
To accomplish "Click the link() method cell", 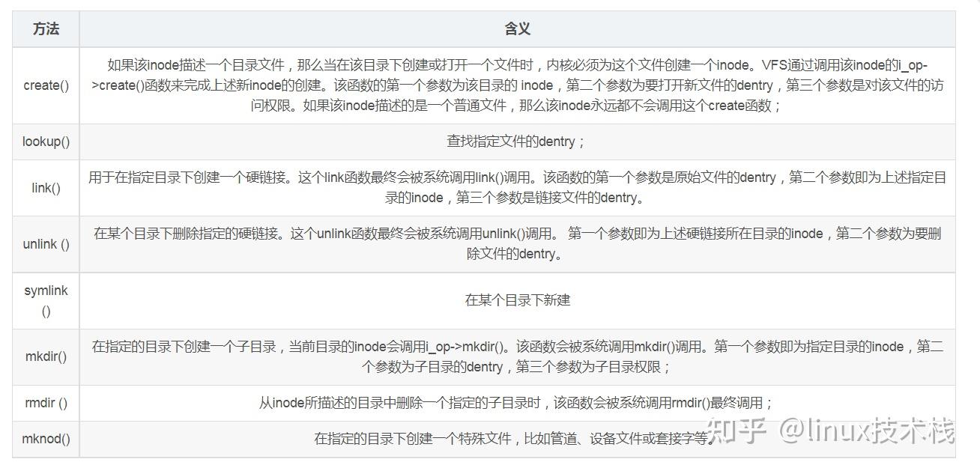I will [46, 188].
